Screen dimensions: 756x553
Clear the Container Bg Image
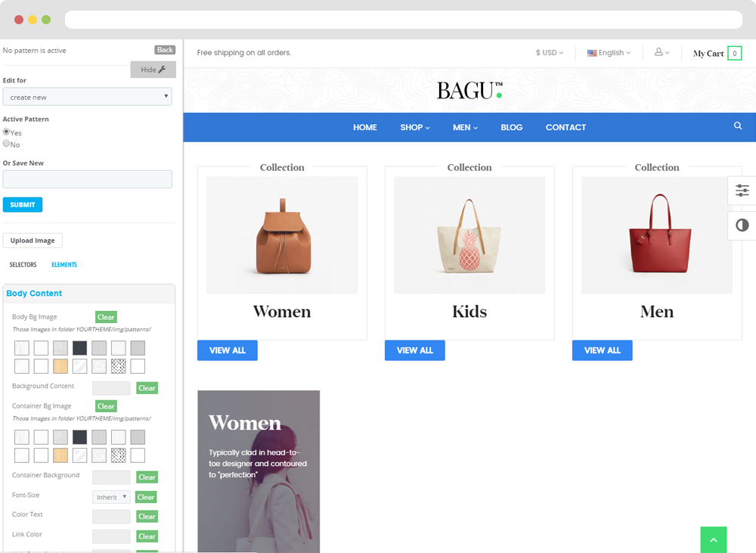pyautogui.click(x=106, y=406)
